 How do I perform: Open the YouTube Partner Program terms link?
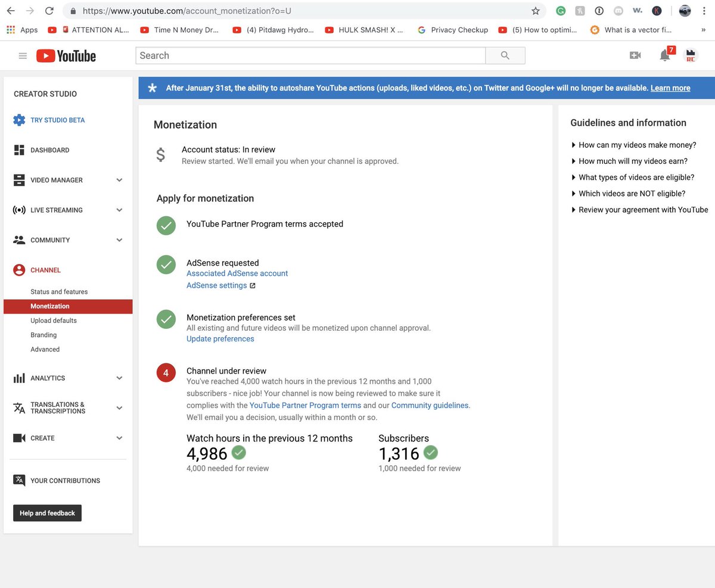(x=305, y=405)
